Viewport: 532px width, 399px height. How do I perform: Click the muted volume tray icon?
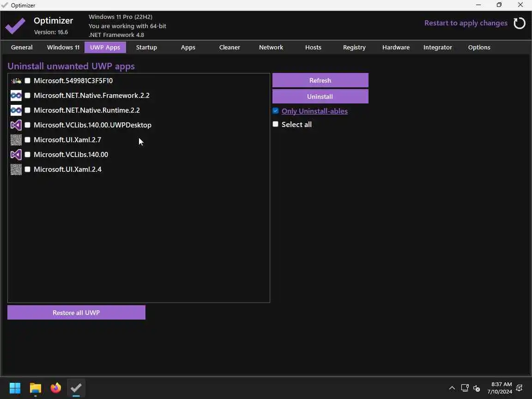tap(477, 388)
